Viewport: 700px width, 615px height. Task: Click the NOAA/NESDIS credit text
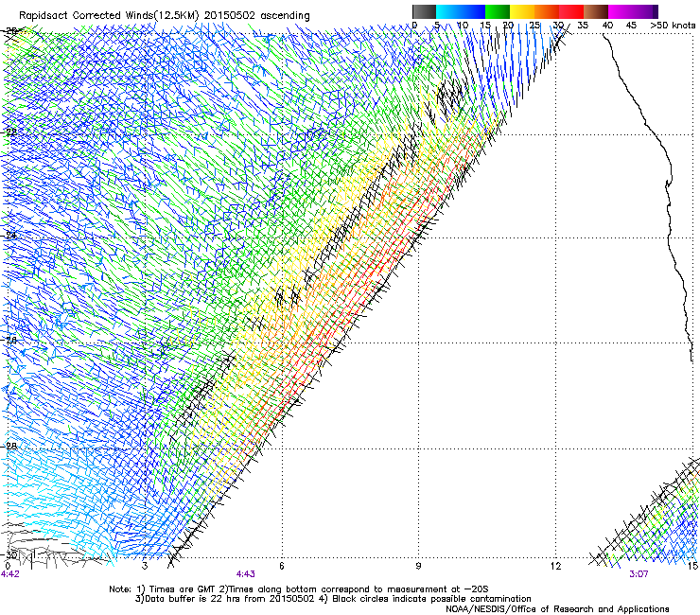(x=557, y=609)
